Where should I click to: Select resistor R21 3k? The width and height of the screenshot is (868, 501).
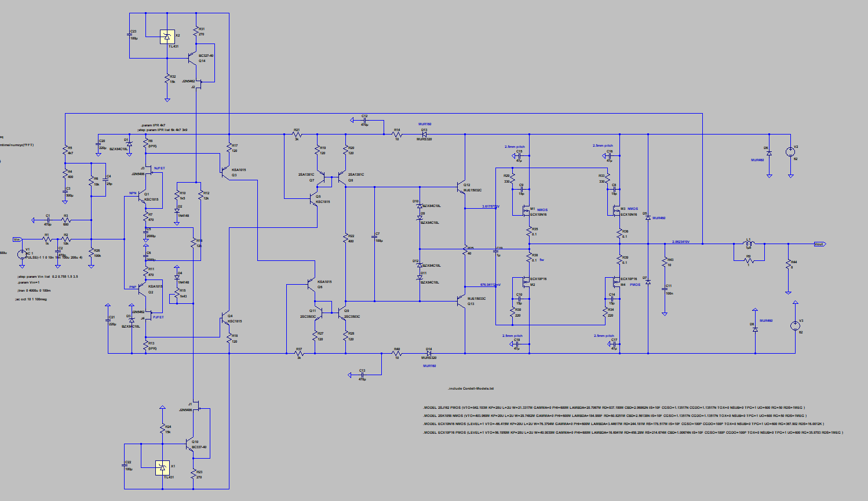point(298,135)
